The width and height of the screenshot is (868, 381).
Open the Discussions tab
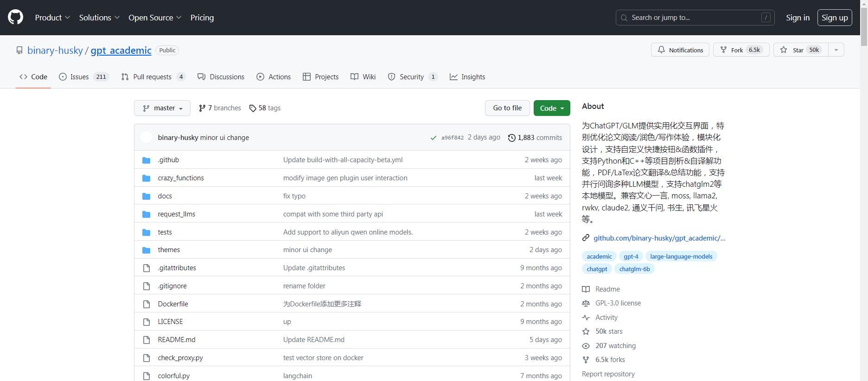pyautogui.click(x=221, y=77)
